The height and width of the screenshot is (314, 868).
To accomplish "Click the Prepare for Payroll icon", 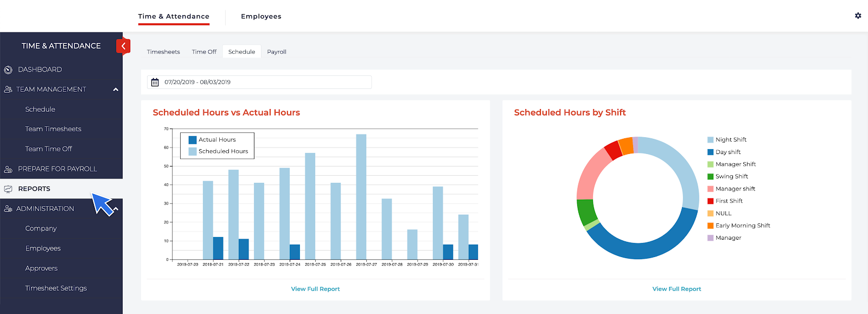I will point(8,169).
